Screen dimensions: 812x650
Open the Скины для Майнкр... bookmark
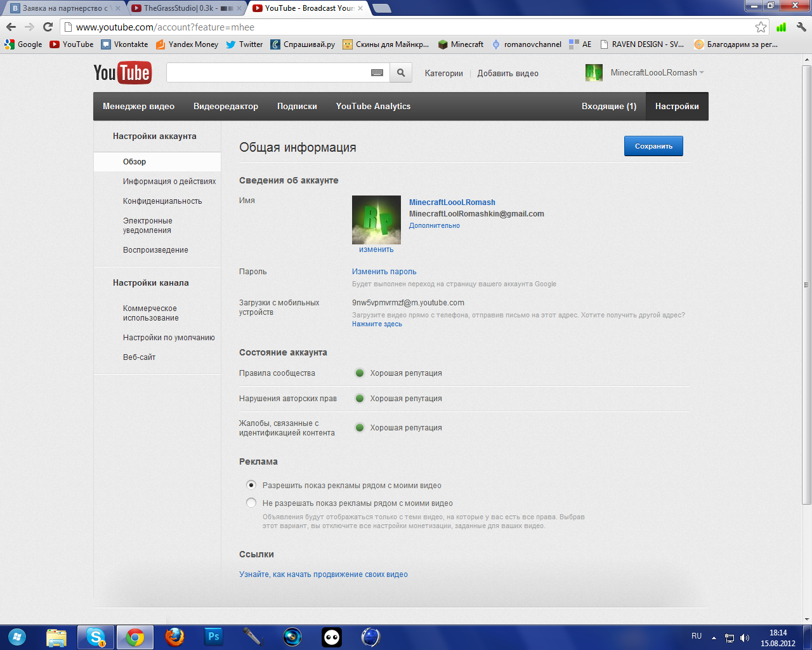(386, 44)
